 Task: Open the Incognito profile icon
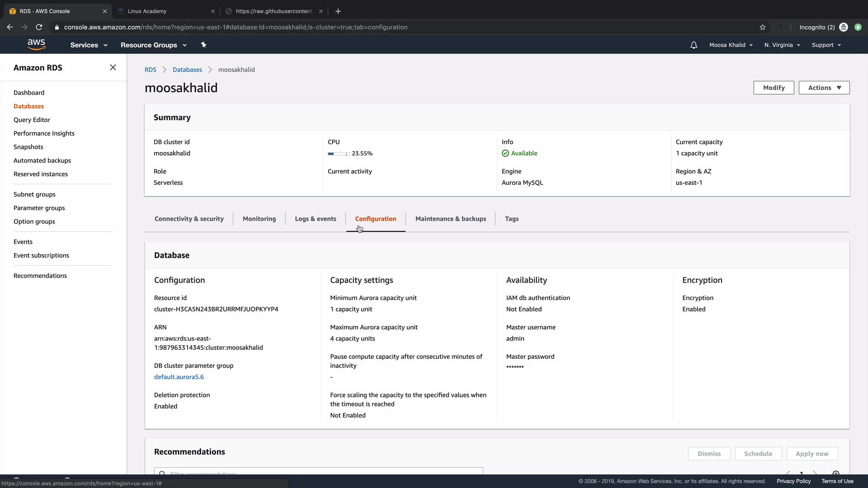(x=844, y=27)
